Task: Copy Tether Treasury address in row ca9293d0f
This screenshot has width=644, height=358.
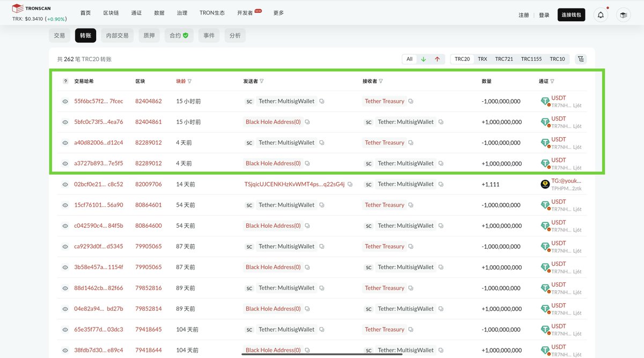Action: pyautogui.click(x=411, y=247)
